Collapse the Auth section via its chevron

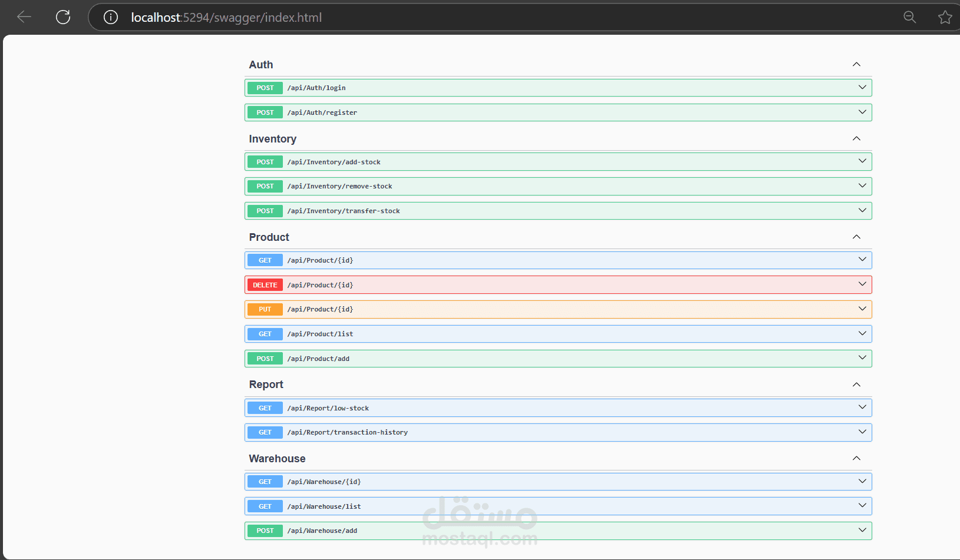856,64
